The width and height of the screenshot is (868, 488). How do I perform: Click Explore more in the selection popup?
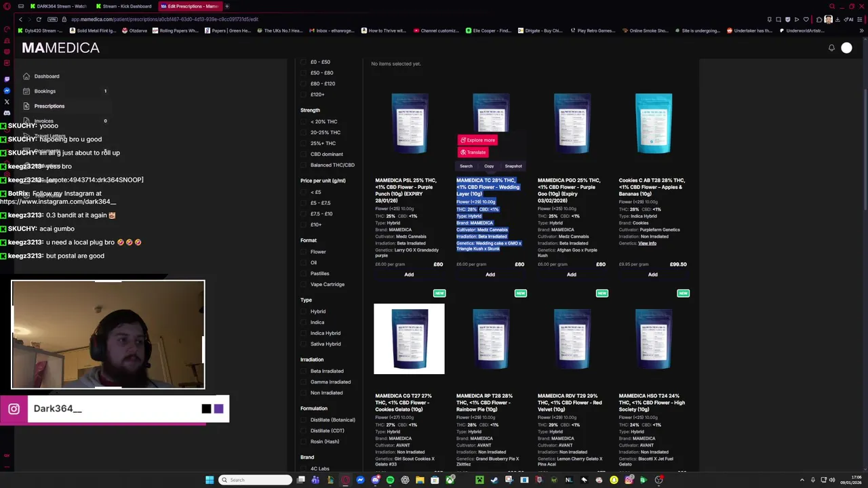478,140
